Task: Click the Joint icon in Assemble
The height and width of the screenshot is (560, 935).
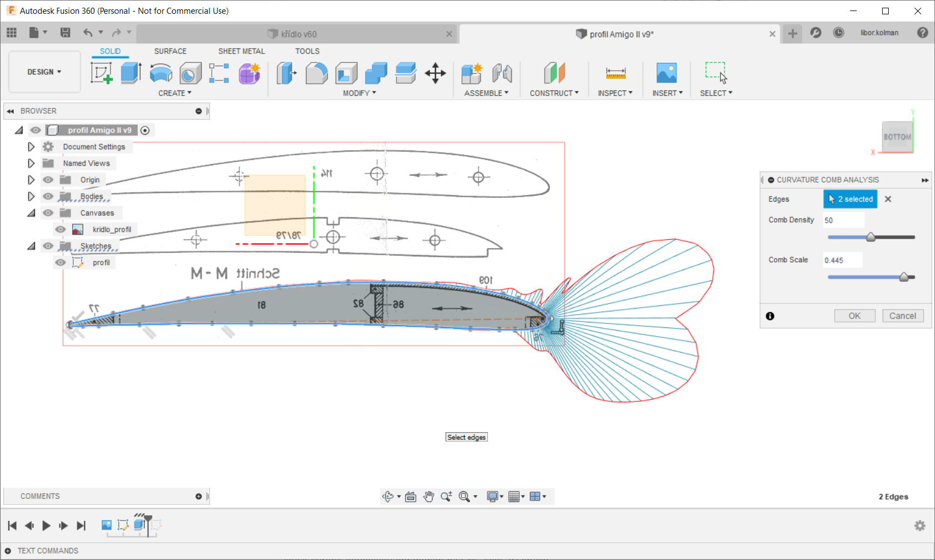Action: coord(502,73)
